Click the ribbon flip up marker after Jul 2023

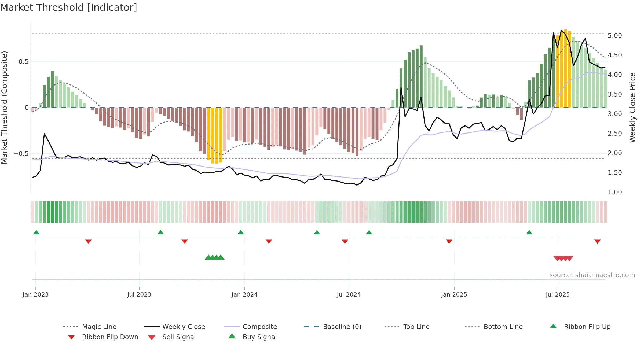pos(160,232)
